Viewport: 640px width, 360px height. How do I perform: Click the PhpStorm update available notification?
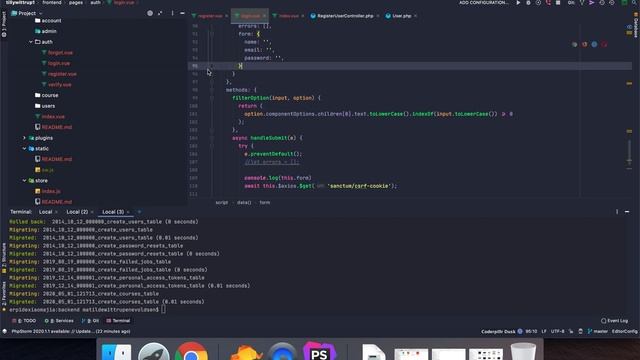(x=71, y=331)
